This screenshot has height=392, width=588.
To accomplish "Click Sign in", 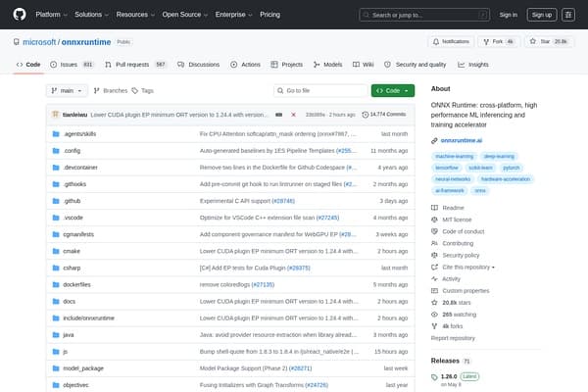I will (508, 15).
